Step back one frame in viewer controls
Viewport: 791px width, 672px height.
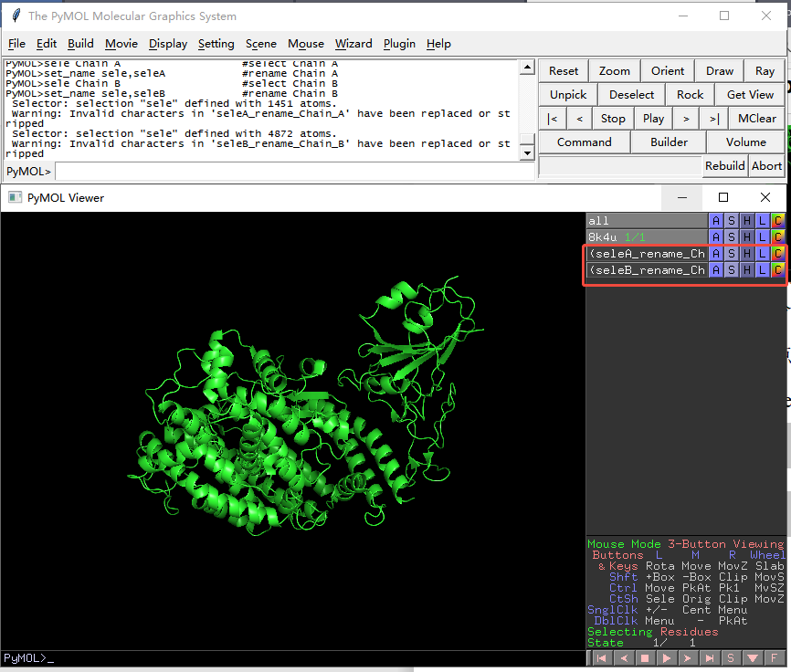(622, 657)
